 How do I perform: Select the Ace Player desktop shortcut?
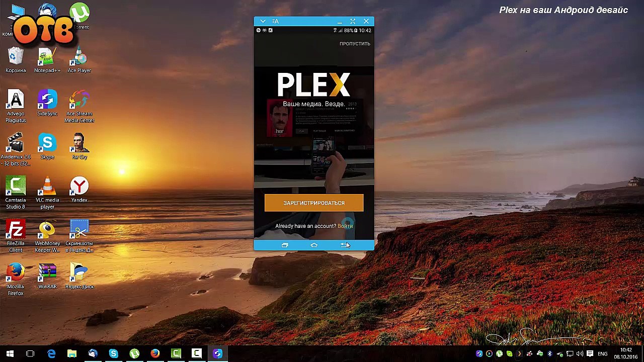(79, 60)
